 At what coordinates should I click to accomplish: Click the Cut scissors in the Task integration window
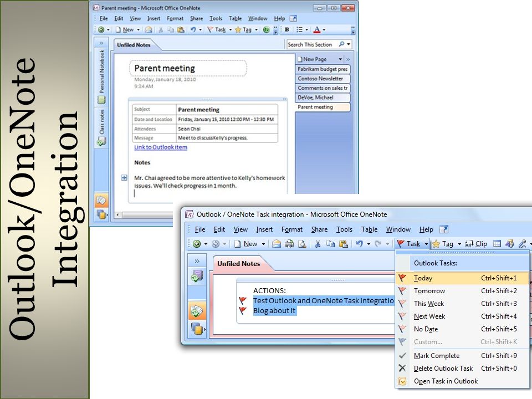point(318,244)
